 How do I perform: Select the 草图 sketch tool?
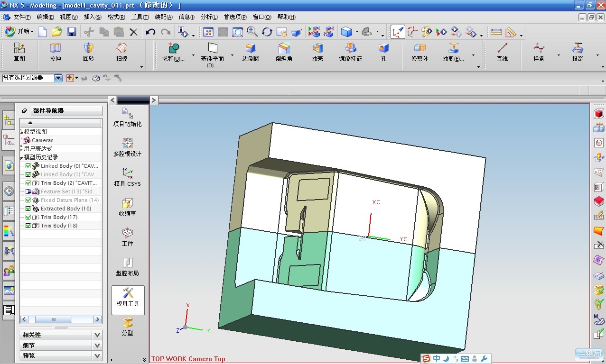[19, 52]
